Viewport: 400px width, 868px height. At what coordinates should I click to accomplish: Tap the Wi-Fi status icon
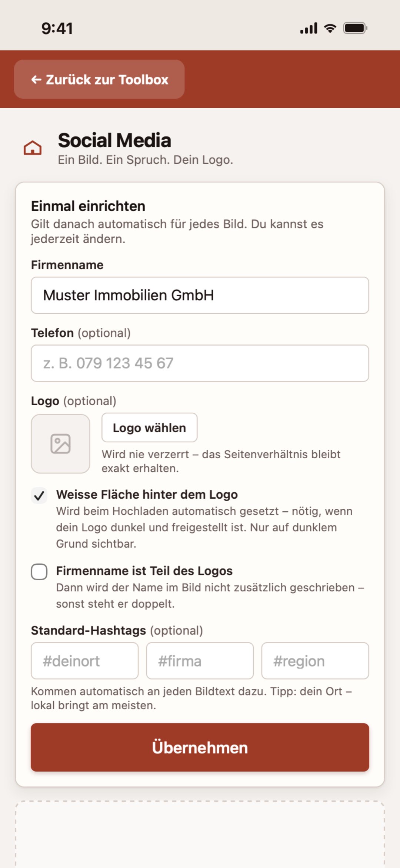point(330,28)
